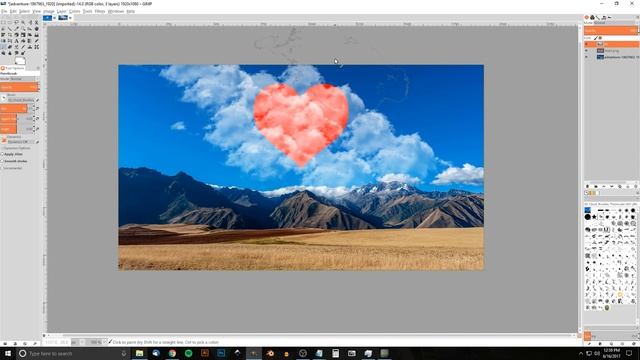This screenshot has width=640, height=360.
Task: Select the Rectangle Select tool
Action: tap(3, 22)
